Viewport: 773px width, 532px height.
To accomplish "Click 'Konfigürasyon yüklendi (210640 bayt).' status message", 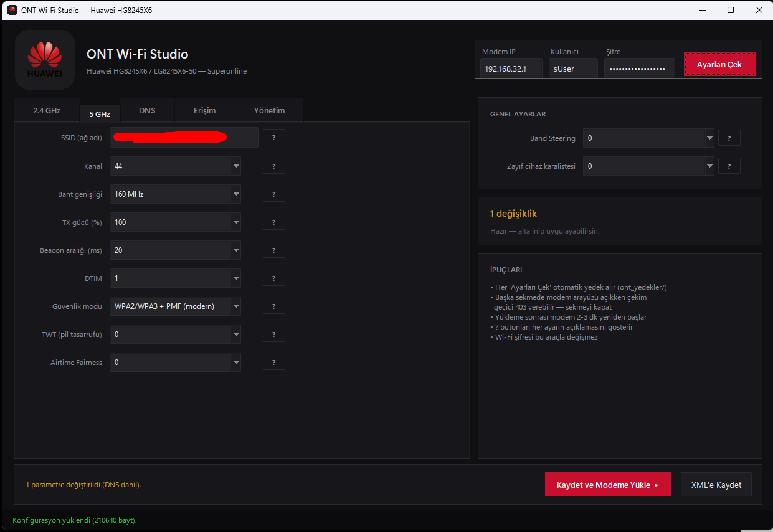I will [75, 520].
